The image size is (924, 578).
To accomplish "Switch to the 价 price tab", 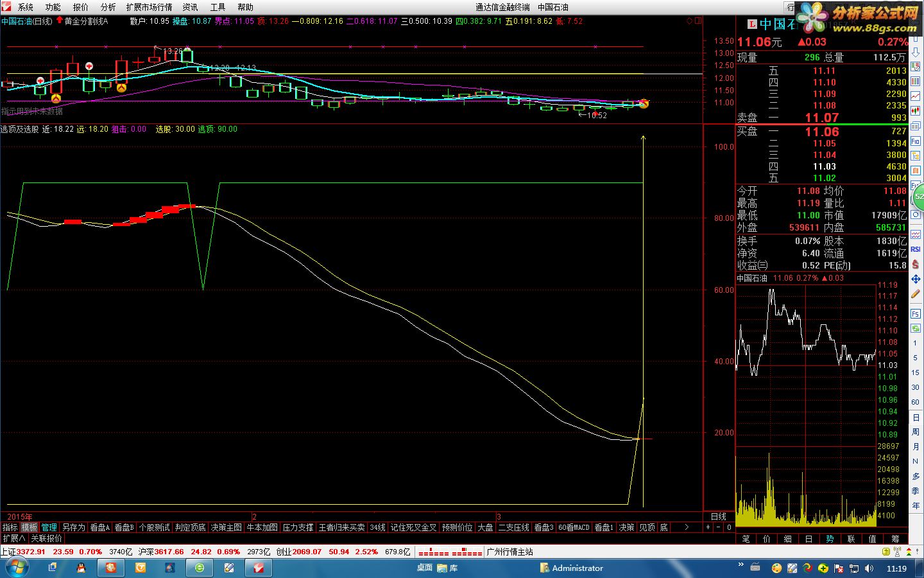I will click(767, 539).
